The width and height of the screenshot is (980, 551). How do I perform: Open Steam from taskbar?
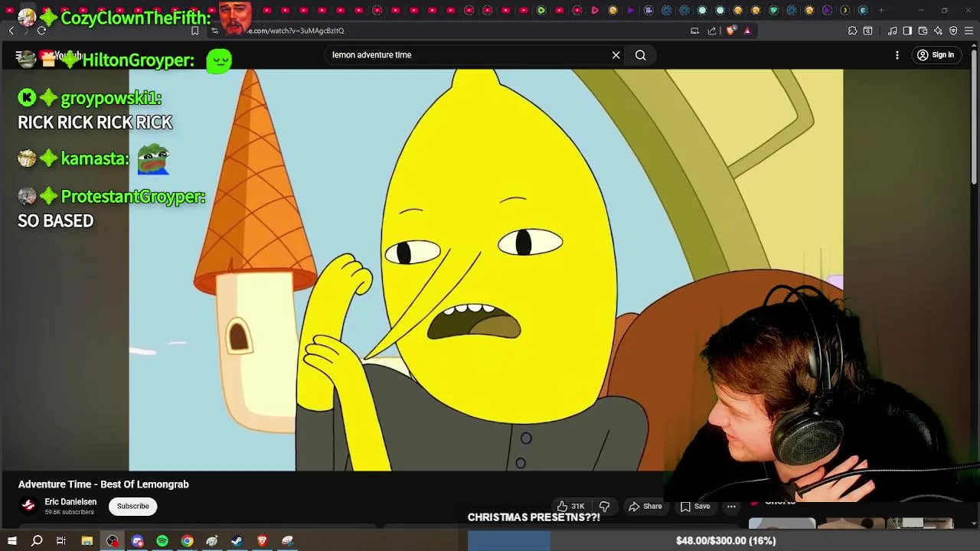point(237,541)
